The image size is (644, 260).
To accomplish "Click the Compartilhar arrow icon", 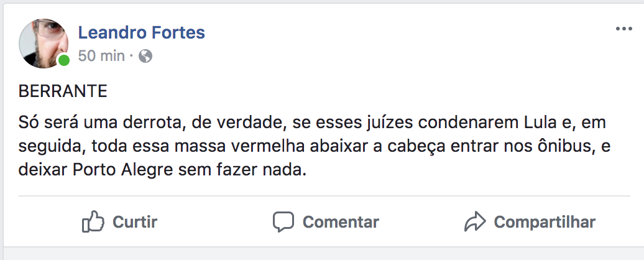I will 474,221.
